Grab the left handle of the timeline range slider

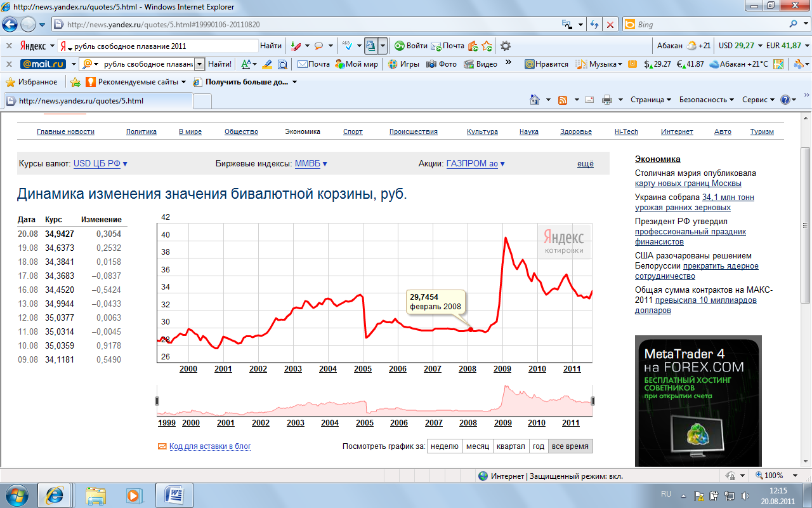(157, 400)
